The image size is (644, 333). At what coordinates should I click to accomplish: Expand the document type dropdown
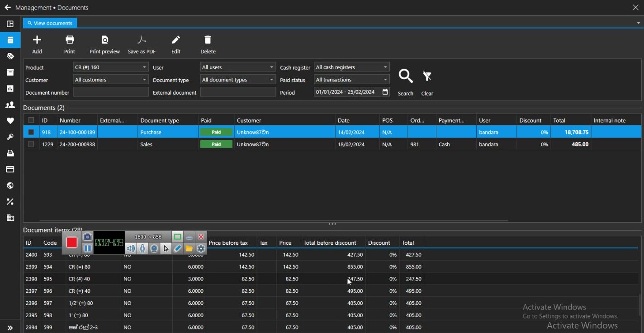[x=238, y=80]
